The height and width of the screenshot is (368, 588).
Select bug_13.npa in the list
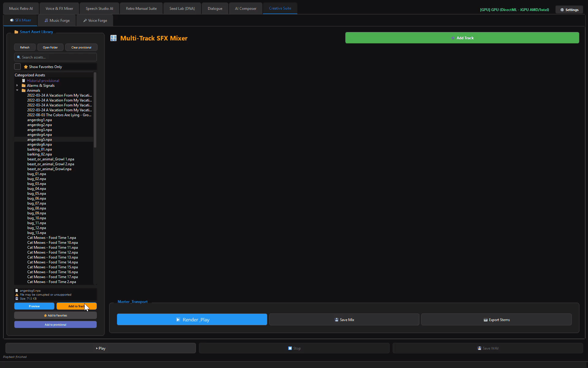point(36,233)
